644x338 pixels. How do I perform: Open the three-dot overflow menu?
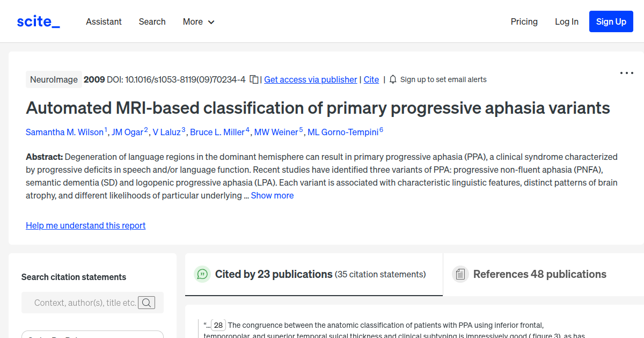(626, 72)
